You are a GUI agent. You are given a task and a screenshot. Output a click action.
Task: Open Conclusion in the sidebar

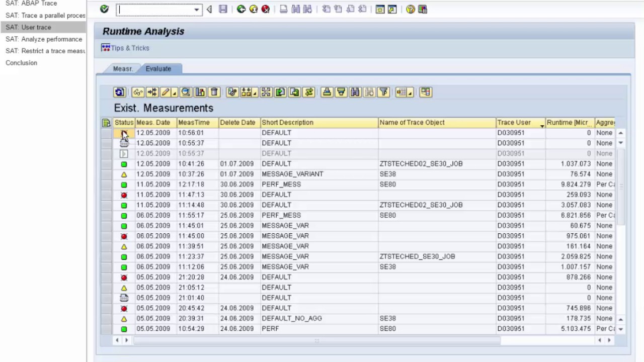(x=21, y=63)
